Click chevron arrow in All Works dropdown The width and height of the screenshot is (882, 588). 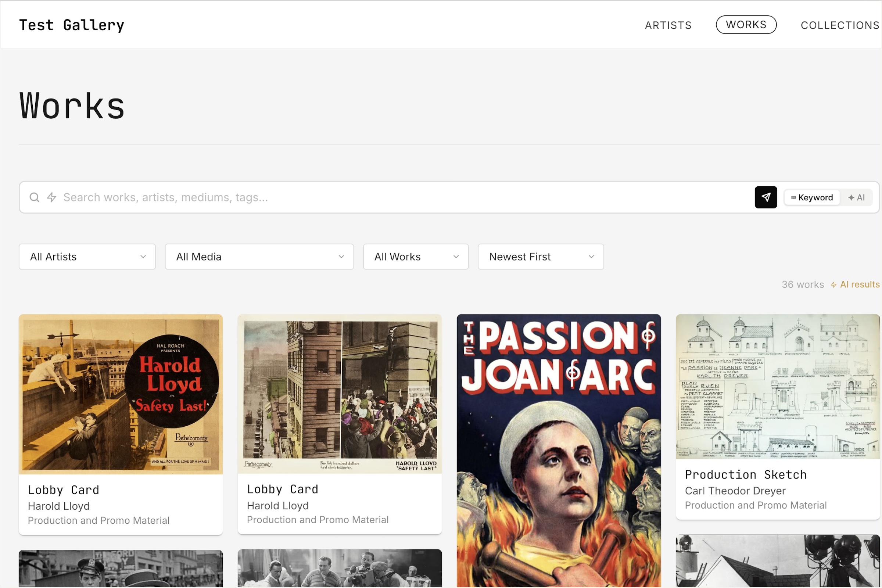coord(456,257)
